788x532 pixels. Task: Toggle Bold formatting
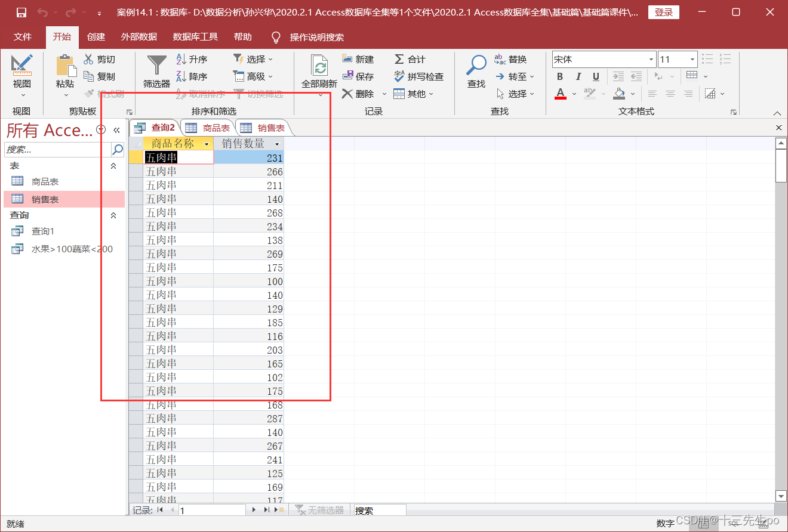[x=560, y=76]
